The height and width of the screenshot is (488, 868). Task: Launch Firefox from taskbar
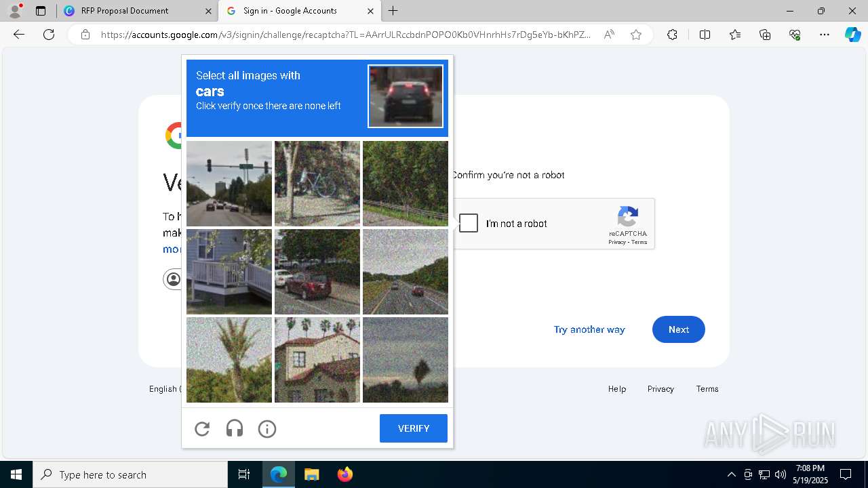coord(344,474)
